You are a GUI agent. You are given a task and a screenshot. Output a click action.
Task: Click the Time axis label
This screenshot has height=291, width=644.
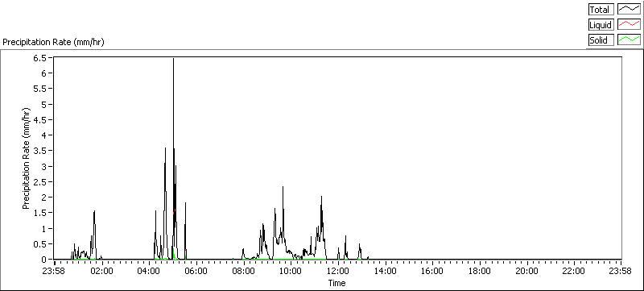point(336,283)
